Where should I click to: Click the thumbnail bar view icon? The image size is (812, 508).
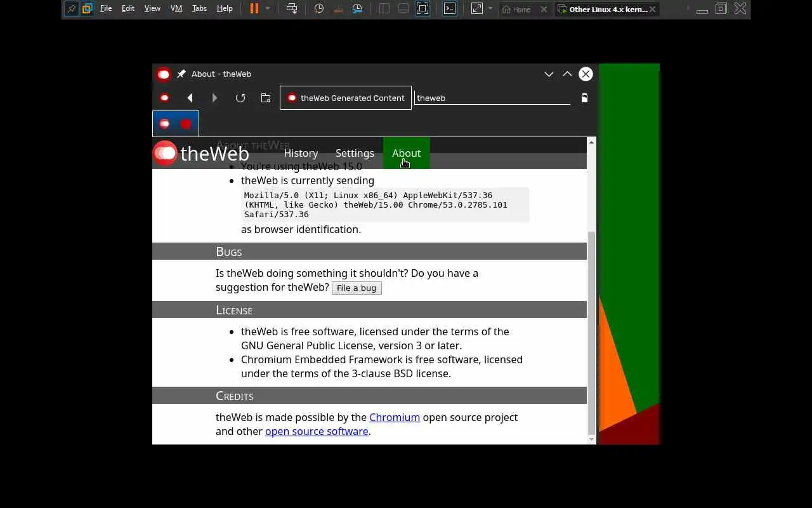click(403, 9)
